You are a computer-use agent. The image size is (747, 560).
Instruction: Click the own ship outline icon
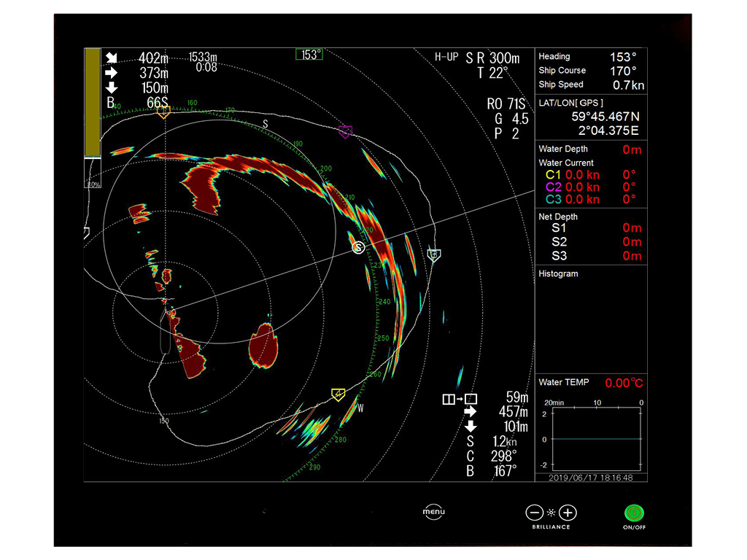pos(166,331)
